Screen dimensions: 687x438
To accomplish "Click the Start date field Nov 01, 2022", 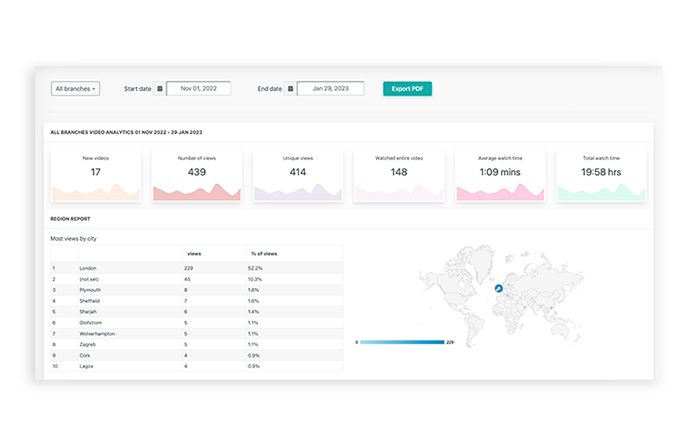I will click(x=198, y=88).
